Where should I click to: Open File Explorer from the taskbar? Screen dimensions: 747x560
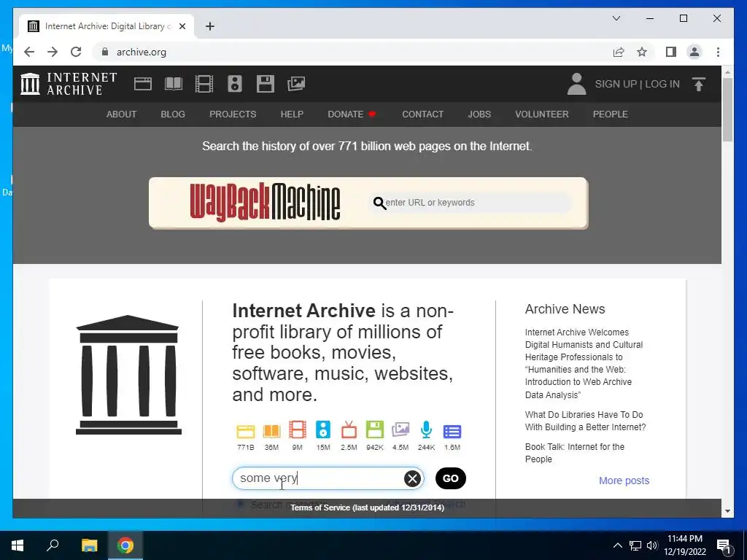point(89,545)
